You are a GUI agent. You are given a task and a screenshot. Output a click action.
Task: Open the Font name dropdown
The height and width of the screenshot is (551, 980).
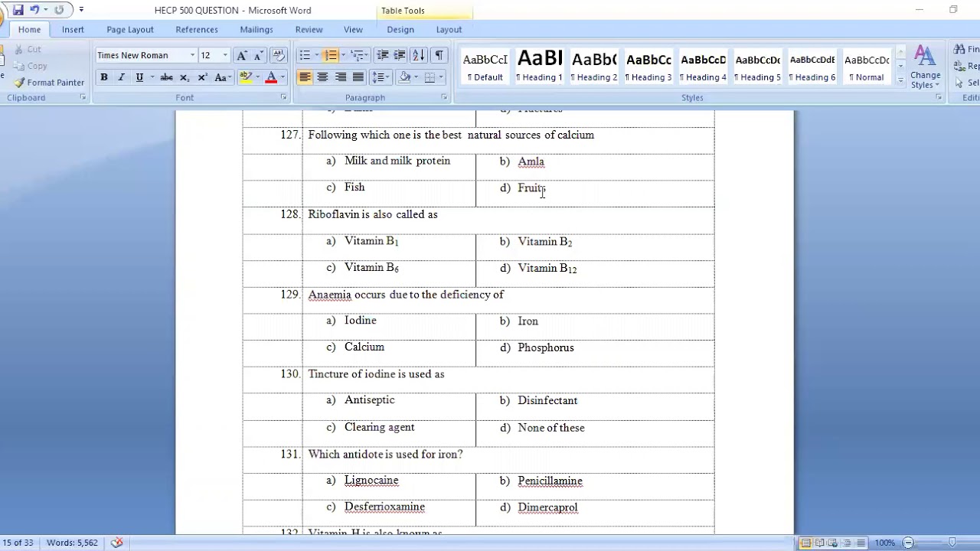[x=192, y=55]
